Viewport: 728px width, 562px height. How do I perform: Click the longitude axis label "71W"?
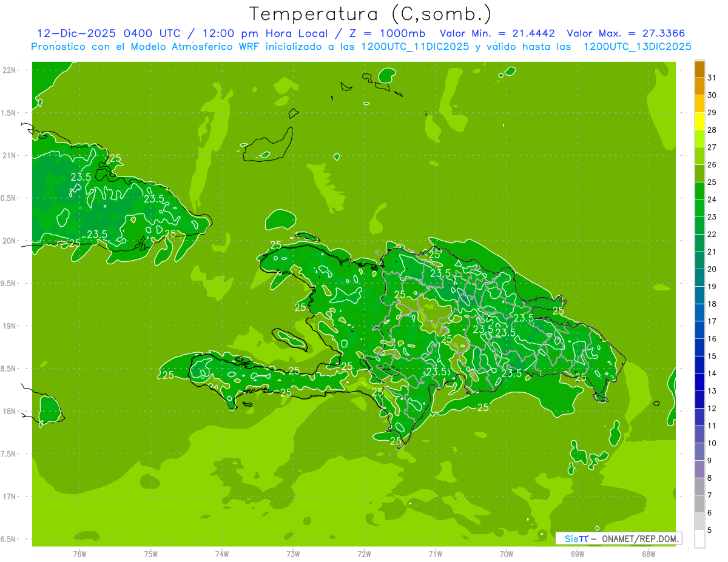435,554
